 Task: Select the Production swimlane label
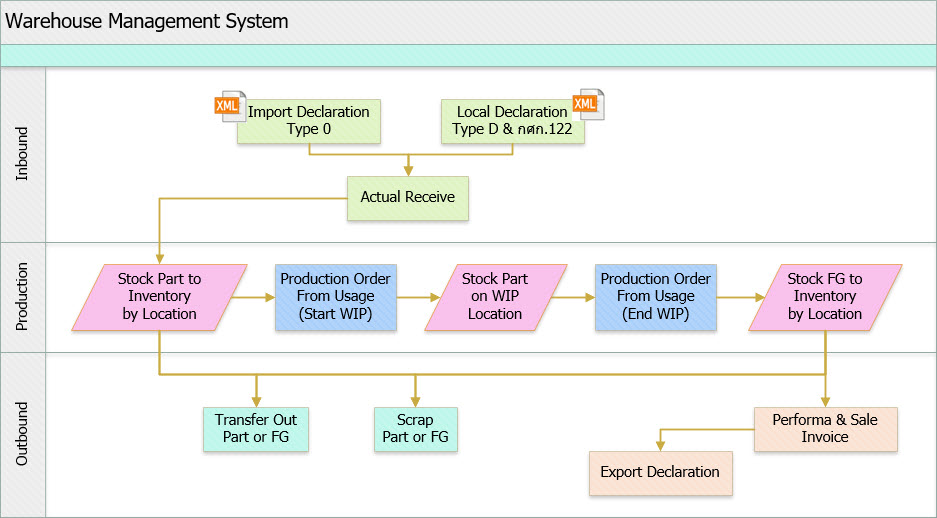[23, 297]
